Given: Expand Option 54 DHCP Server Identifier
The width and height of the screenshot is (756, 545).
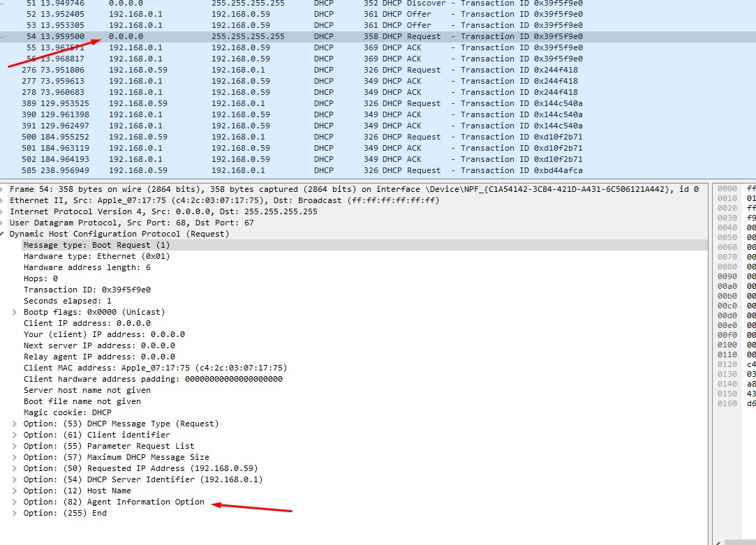Looking at the screenshot, I should point(15,479).
